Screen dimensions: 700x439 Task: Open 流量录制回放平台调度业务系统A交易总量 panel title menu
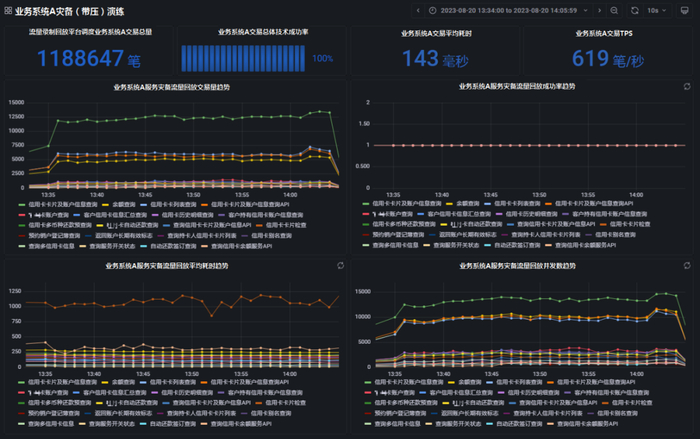pos(91,32)
